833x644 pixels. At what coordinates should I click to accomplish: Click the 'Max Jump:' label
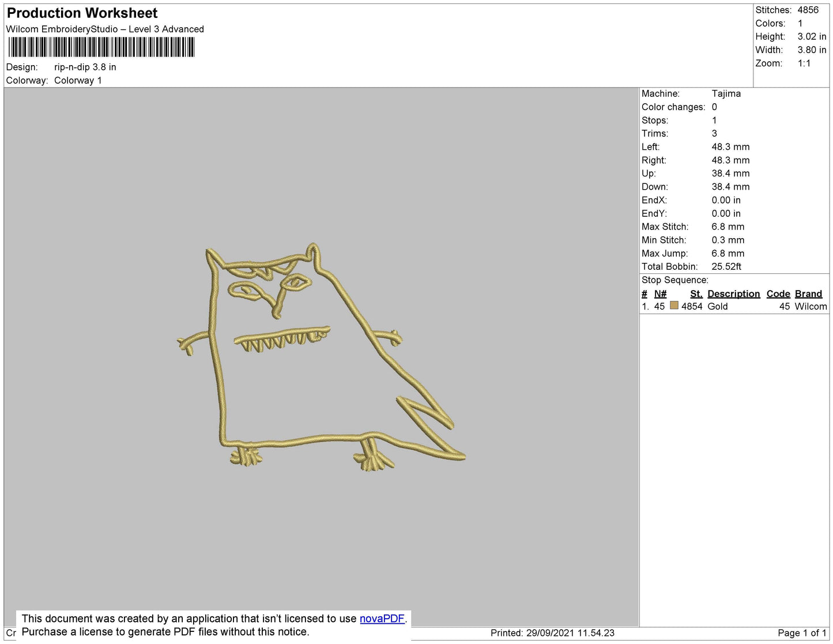pos(665,253)
